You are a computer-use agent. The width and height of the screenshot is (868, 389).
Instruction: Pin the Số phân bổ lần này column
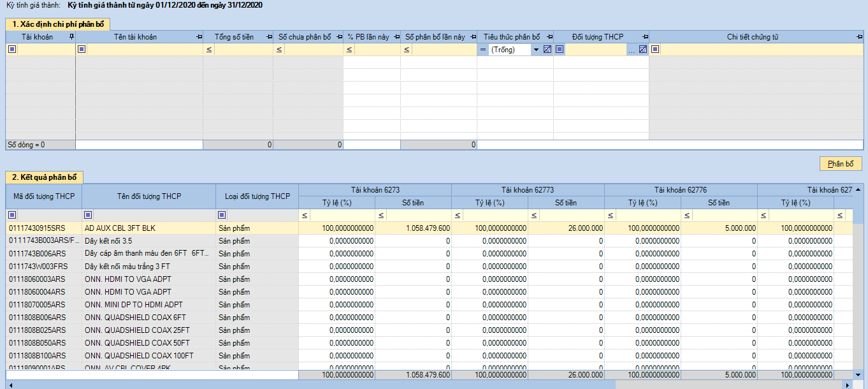click(x=474, y=37)
